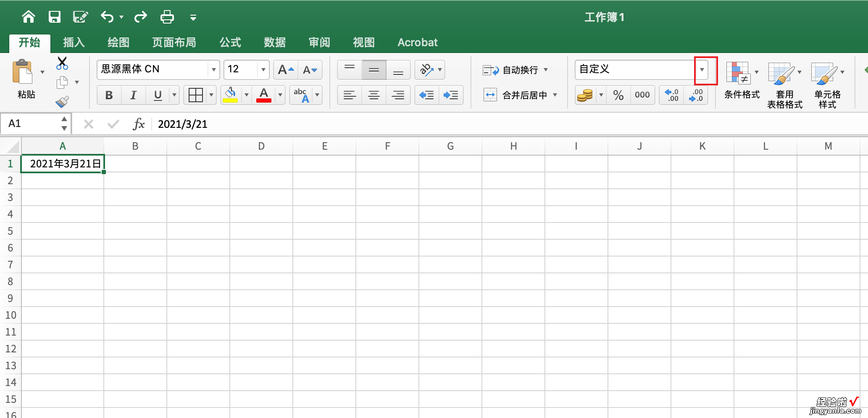Viewport: 868px width, 418px height.
Task: Open the 思源黑体 CN font dropdown
Action: (213, 70)
